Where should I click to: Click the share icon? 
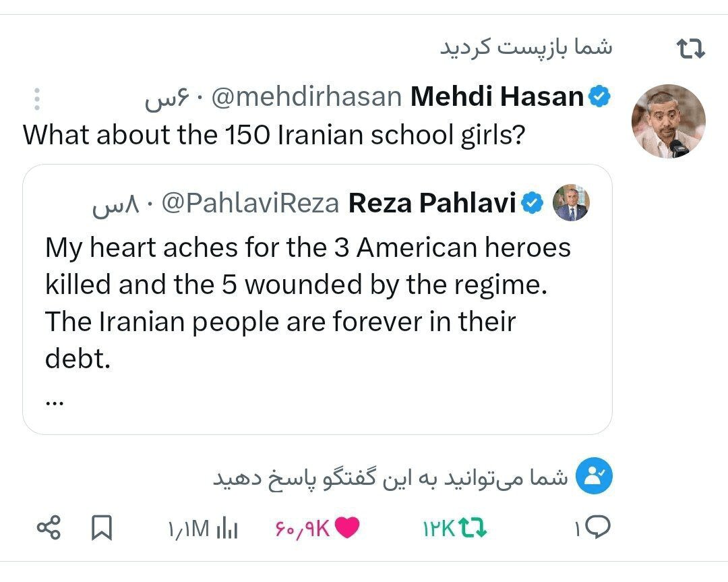click(49, 527)
